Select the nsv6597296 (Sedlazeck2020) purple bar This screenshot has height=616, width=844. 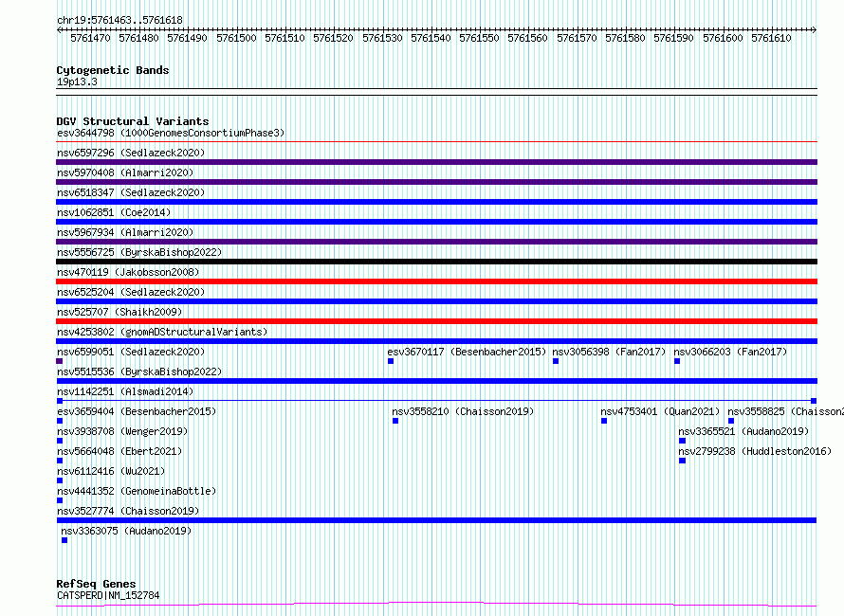(436, 162)
